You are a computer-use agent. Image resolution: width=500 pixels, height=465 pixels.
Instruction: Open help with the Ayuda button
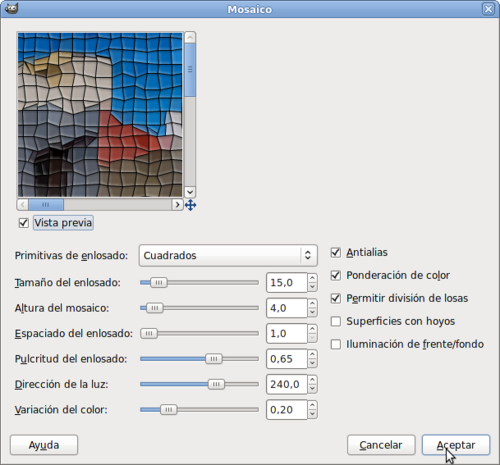(x=44, y=445)
